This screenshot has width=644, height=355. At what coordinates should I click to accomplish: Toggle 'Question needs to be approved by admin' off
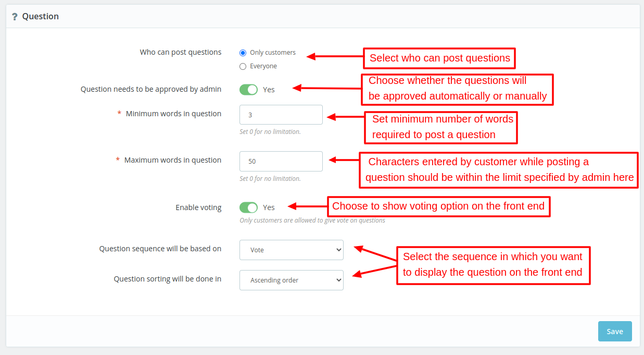click(248, 89)
